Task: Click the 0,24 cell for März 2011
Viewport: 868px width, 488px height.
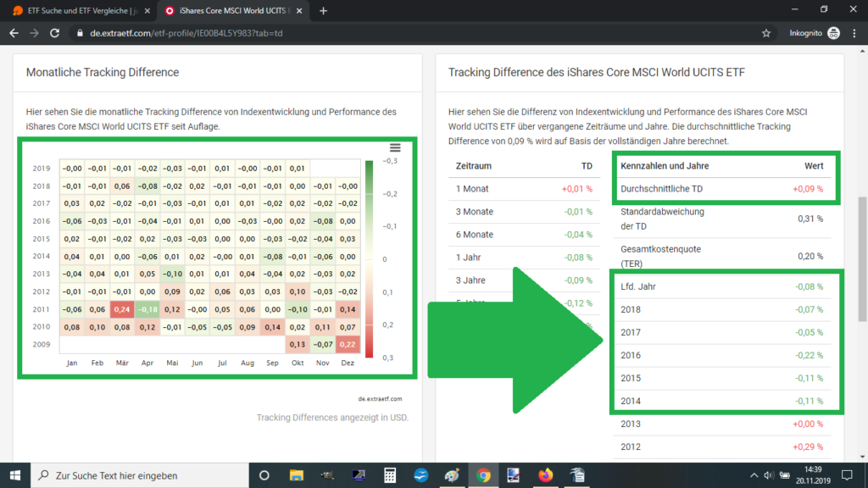Action: point(122,309)
